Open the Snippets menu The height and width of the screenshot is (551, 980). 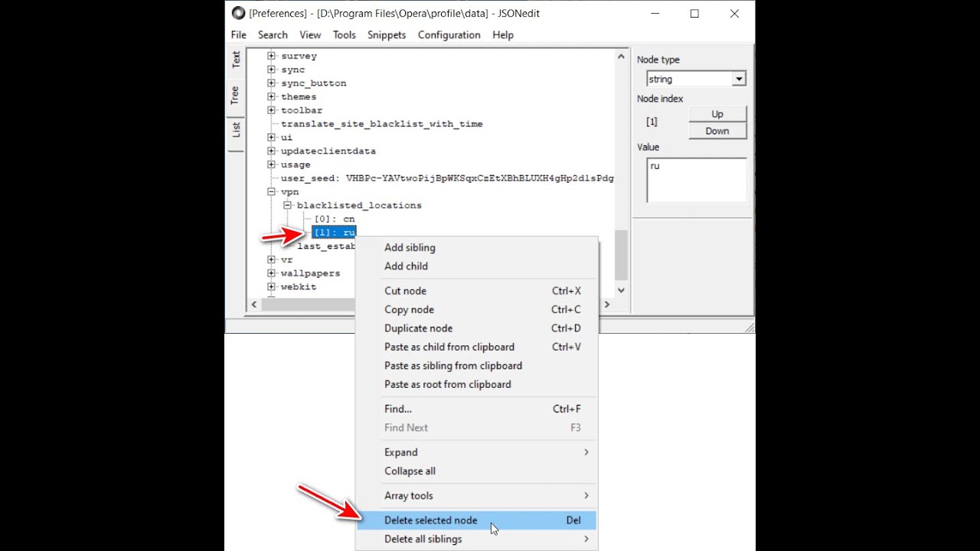pyautogui.click(x=387, y=34)
